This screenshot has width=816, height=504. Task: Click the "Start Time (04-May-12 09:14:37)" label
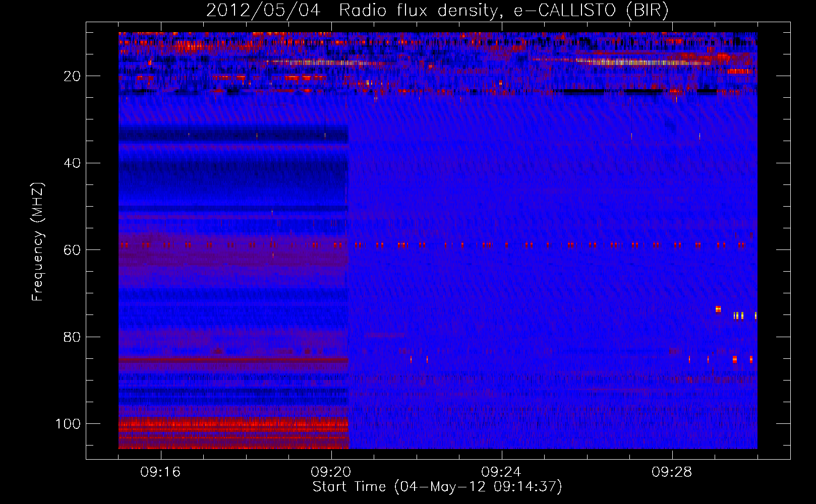click(x=437, y=487)
